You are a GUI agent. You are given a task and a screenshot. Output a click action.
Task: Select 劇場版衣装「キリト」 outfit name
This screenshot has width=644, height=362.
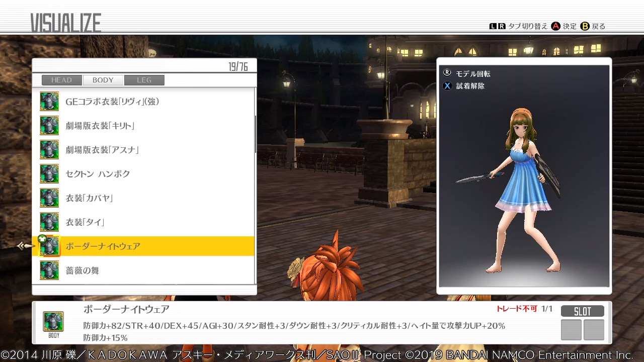pyautogui.click(x=100, y=126)
